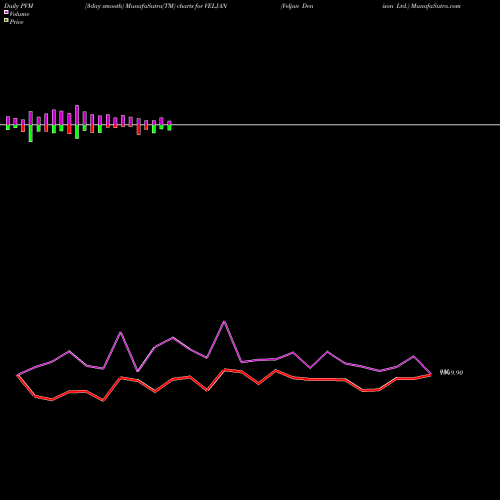Image resolution: width=500 pixels, height=500 pixels.
Task: Click the green-red Price legend swatch
Action: 6,20
